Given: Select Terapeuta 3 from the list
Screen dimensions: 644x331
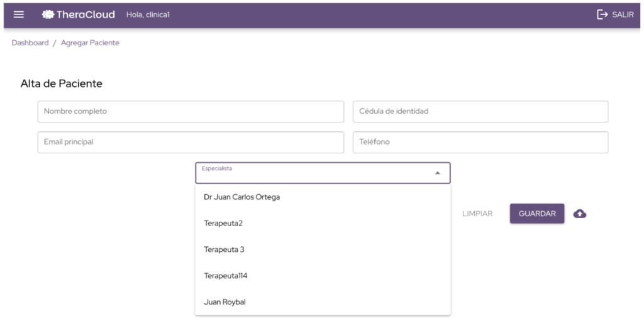Looking at the screenshot, I should click(224, 249).
